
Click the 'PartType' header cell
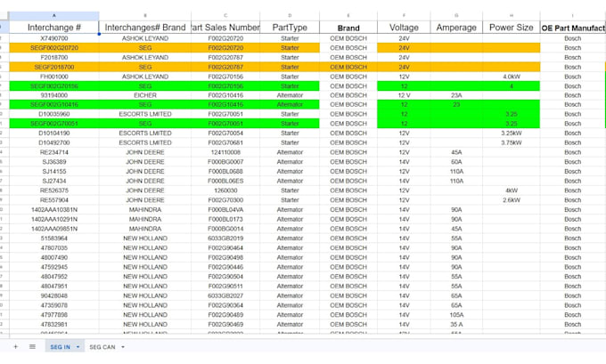(x=290, y=28)
